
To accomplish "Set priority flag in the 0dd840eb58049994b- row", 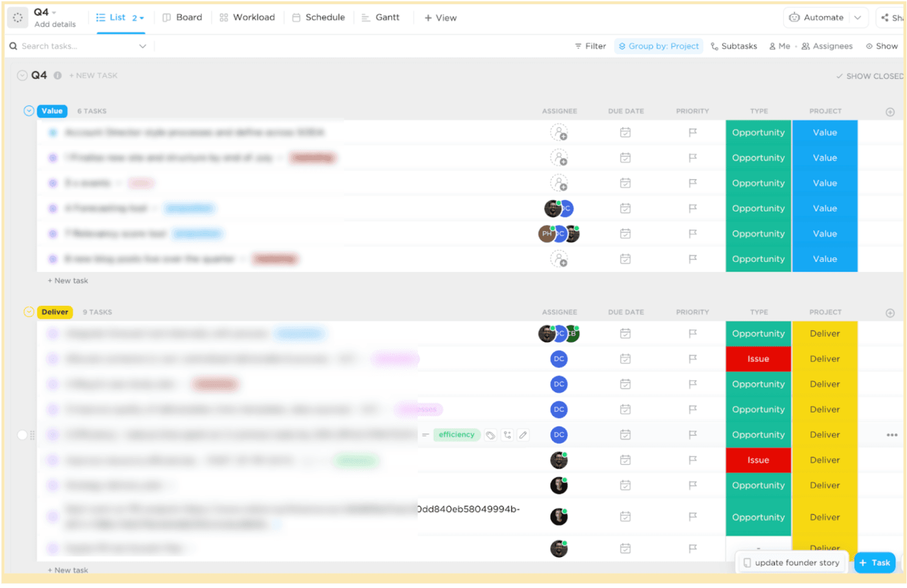I will pyautogui.click(x=692, y=517).
